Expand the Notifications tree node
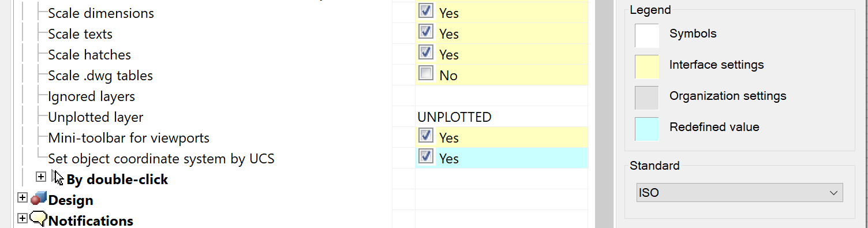This screenshot has height=228, width=868. pyautogui.click(x=23, y=218)
